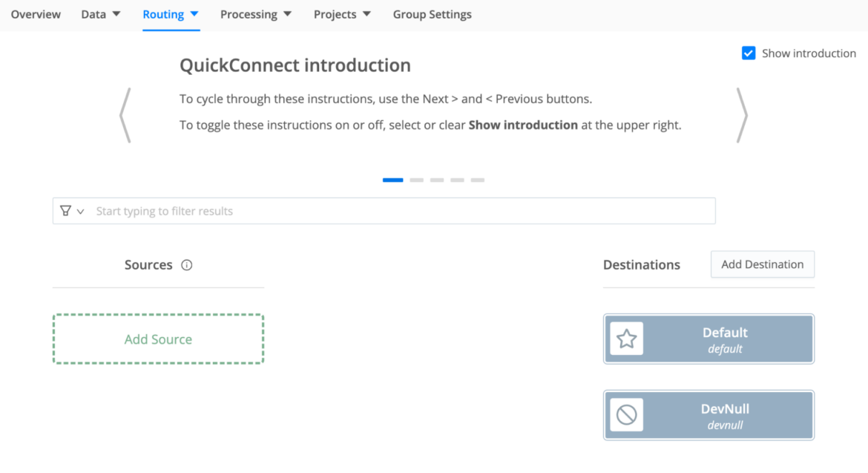Jump to the third introduction slide indicator

(437, 180)
